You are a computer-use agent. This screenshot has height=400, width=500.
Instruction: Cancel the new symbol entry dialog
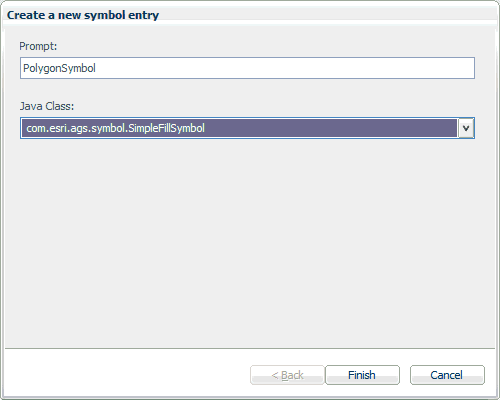(447, 375)
